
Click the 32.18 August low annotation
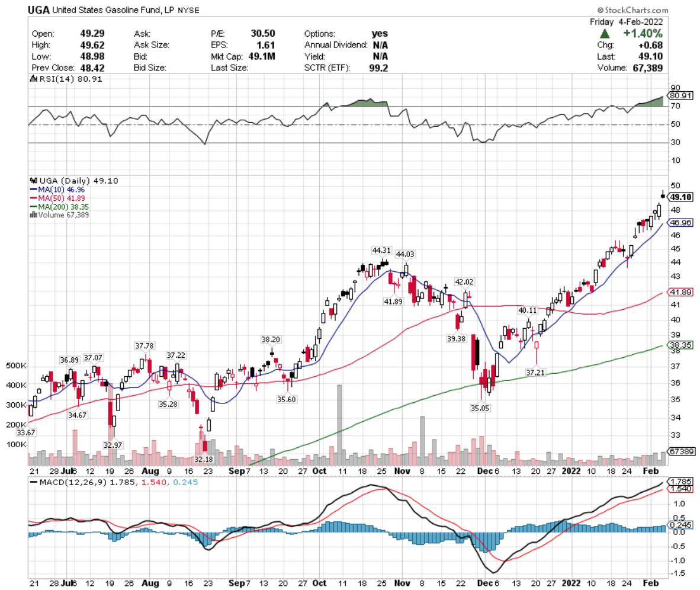[x=204, y=459]
